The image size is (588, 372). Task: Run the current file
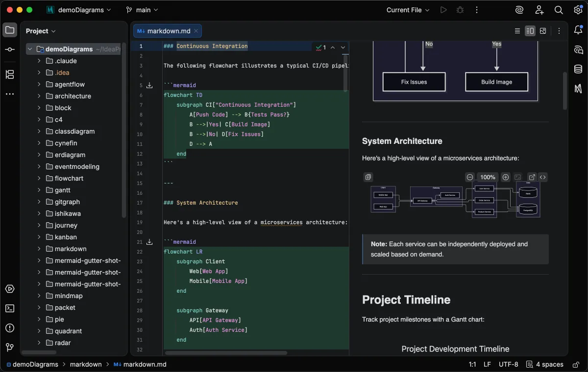[443, 10]
